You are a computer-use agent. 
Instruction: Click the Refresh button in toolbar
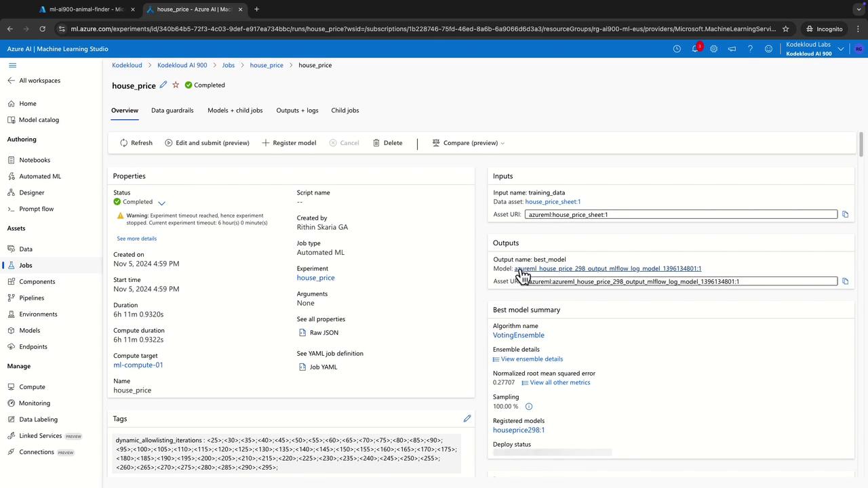point(136,143)
